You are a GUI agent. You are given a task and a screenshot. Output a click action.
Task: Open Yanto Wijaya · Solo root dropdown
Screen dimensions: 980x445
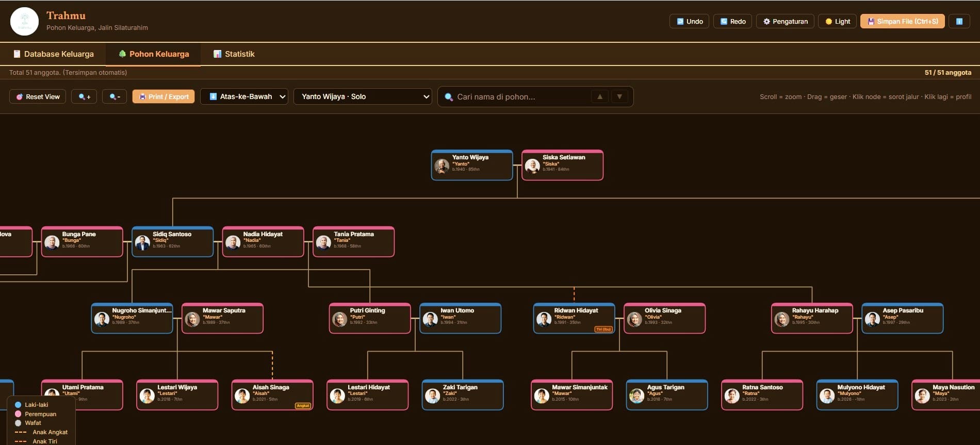coord(363,96)
